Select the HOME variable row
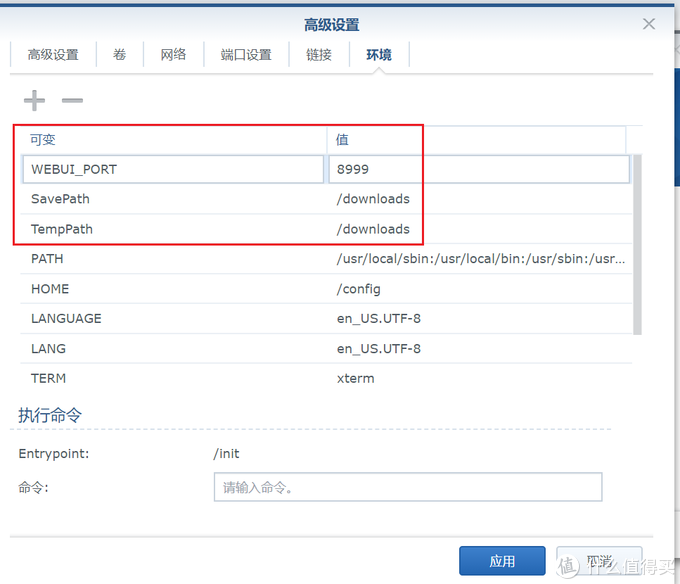Screen dimensions: 680x584 tap(172, 289)
